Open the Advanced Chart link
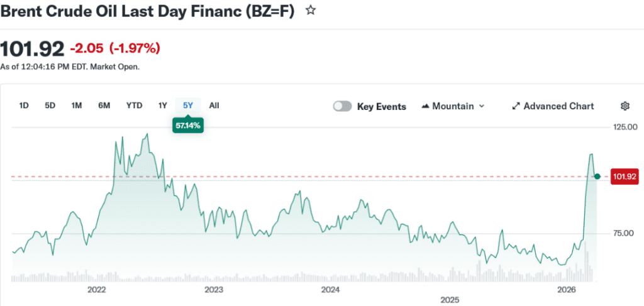Screen dimensions: 644x306 click(x=558, y=106)
